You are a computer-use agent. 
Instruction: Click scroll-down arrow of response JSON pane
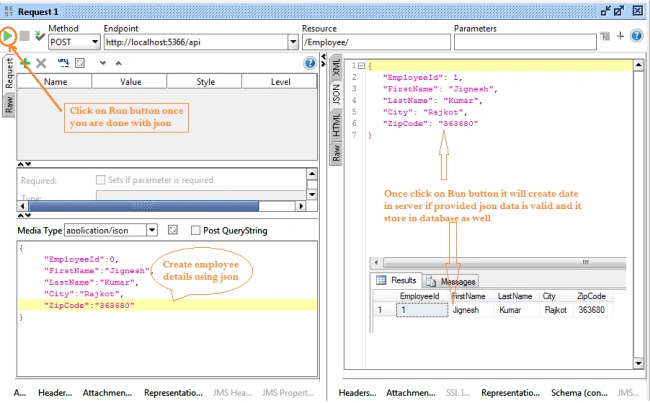[x=638, y=364]
